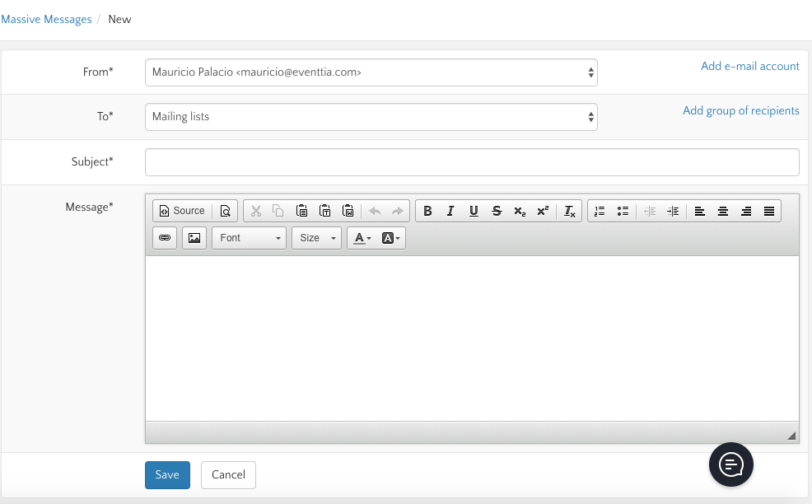Insert an image into the message

tap(194, 238)
